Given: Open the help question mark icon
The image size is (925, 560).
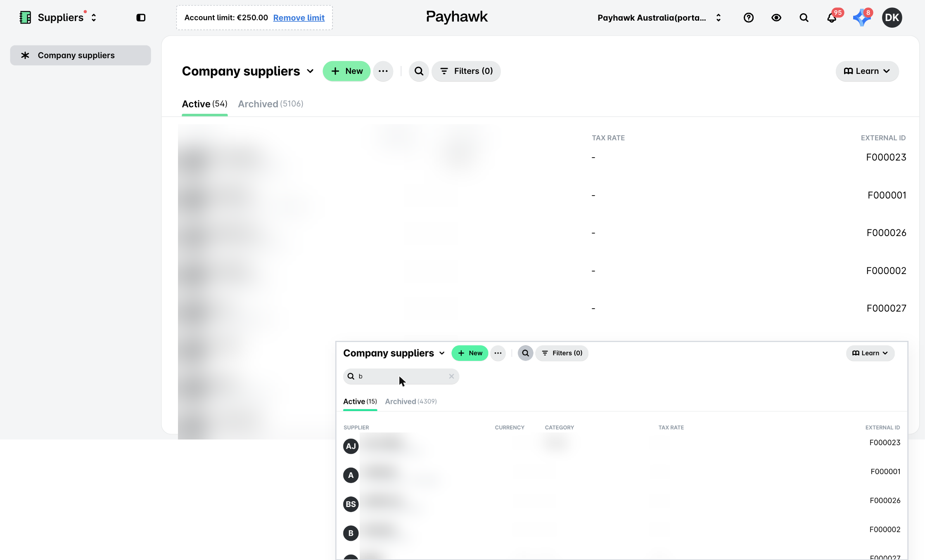Looking at the screenshot, I should pyautogui.click(x=748, y=18).
